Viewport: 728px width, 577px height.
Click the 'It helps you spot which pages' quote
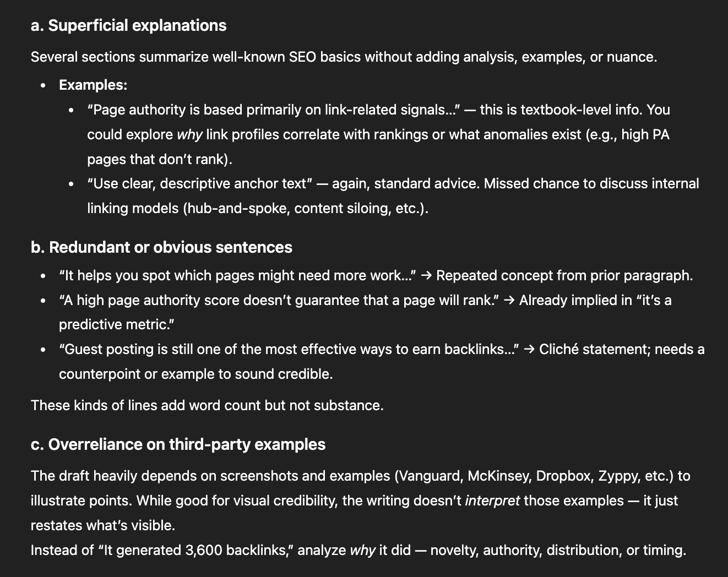coord(237,276)
